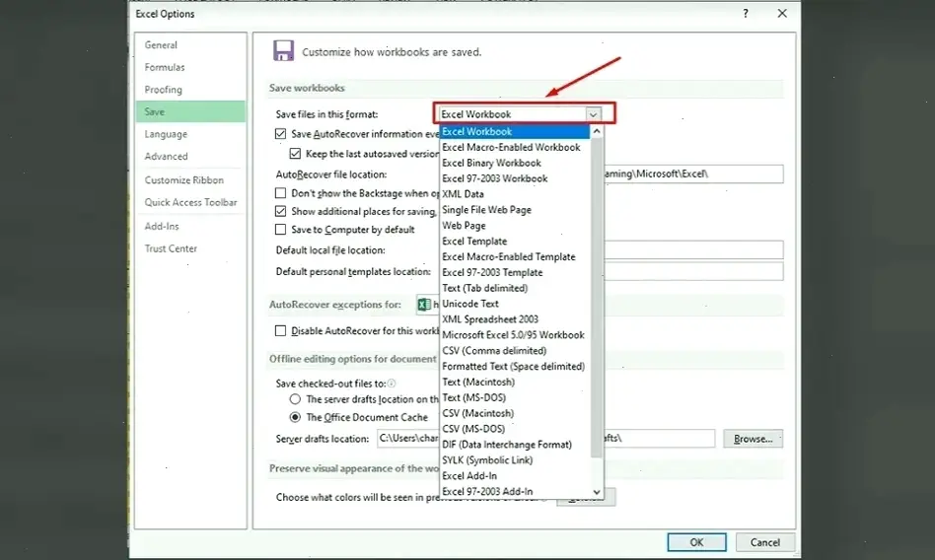The image size is (935, 560).
Task: Choose Excel Workbook in format list
Action: (515, 131)
